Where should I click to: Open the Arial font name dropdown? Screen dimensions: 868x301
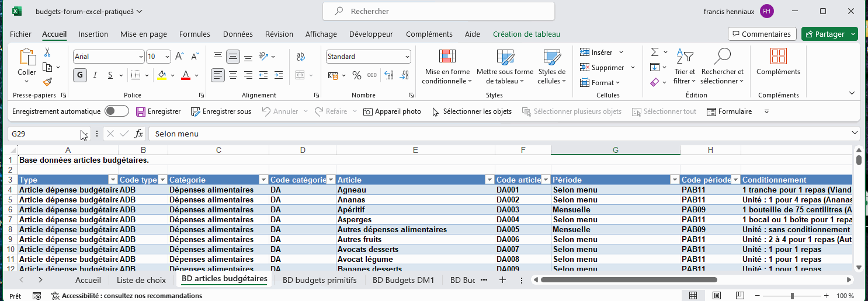click(x=141, y=57)
